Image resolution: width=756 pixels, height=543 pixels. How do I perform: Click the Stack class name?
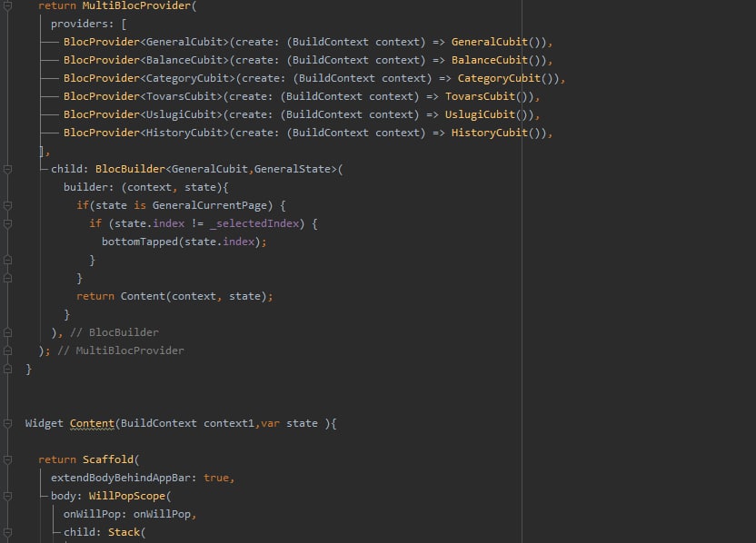124,532
